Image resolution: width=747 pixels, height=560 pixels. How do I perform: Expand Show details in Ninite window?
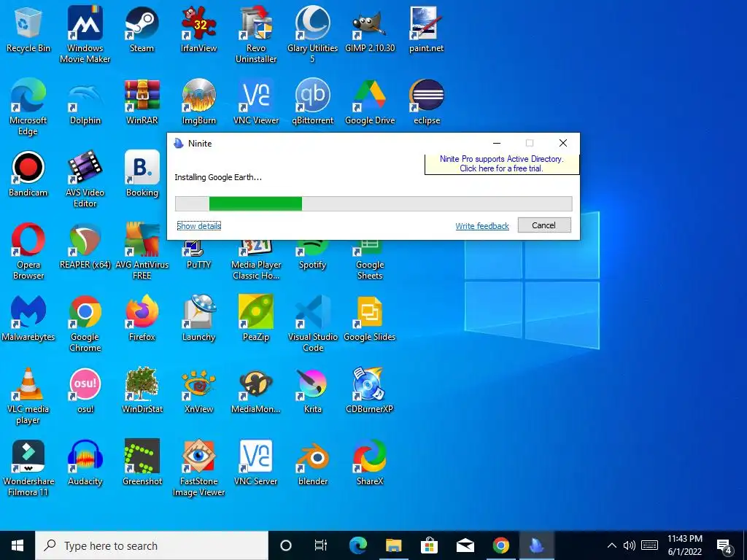point(198,226)
